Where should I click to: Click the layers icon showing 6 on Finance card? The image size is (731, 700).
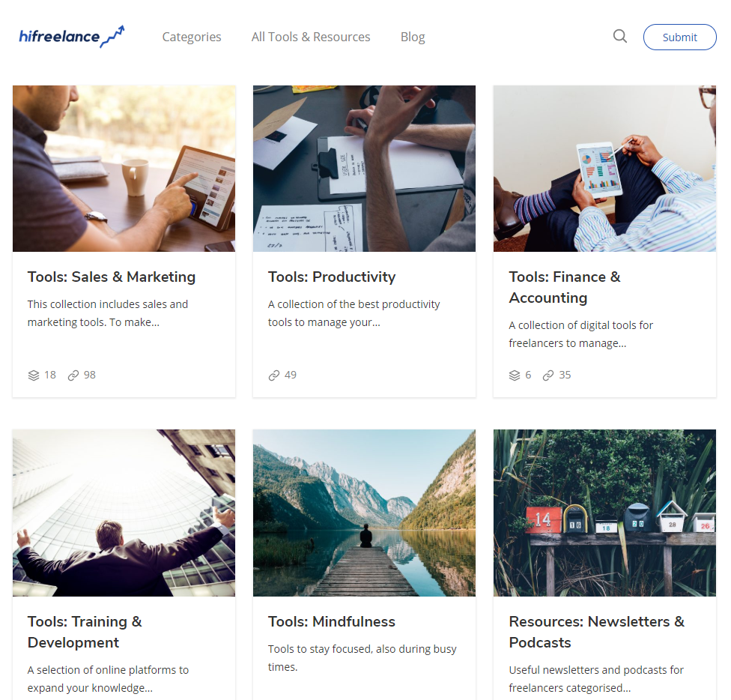pos(513,375)
